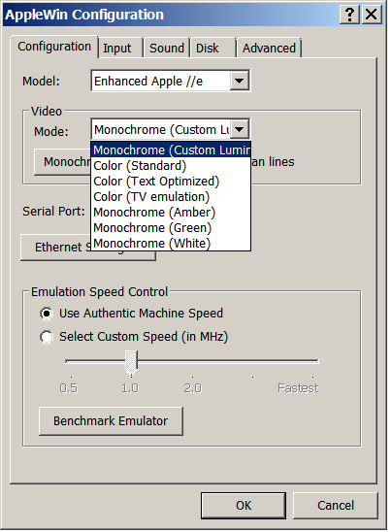Open the Enhanced Apple //e model combo box
The width and height of the screenshot is (392, 532).
point(171,81)
